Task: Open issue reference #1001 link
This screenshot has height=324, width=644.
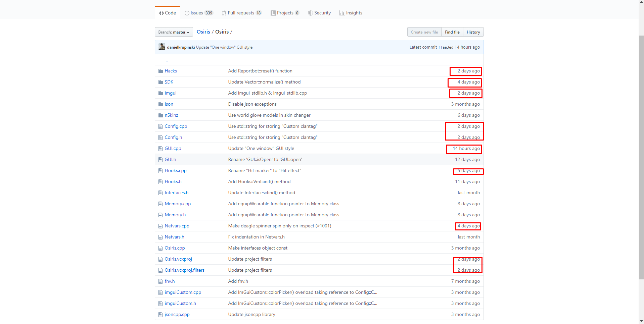Action: tap(323, 226)
